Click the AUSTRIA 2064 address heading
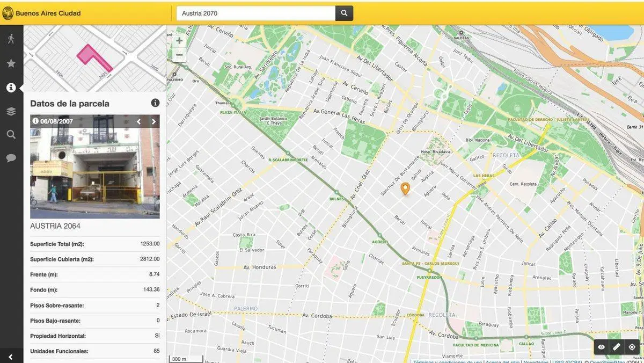 [x=55, y=226]
